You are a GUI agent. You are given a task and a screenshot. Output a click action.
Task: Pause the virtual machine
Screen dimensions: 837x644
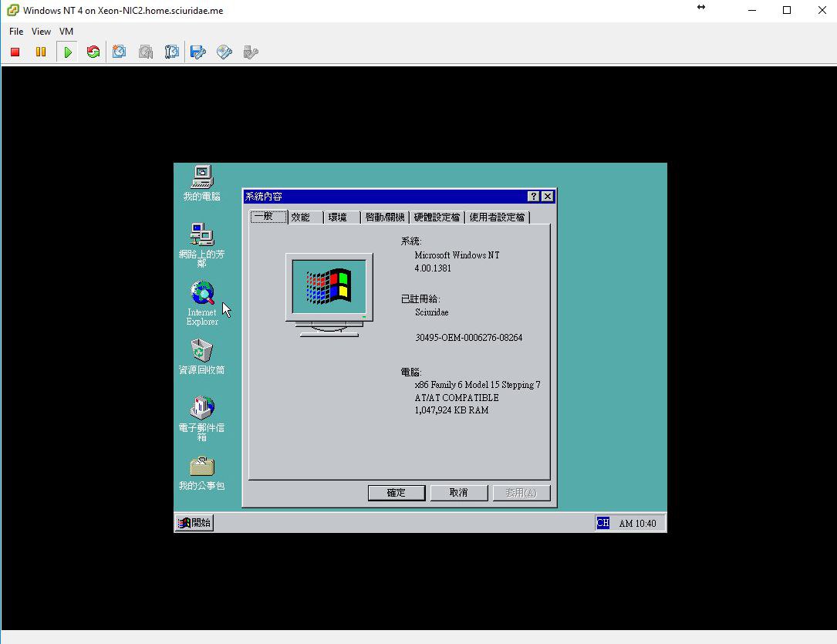[x=41, y=52]
